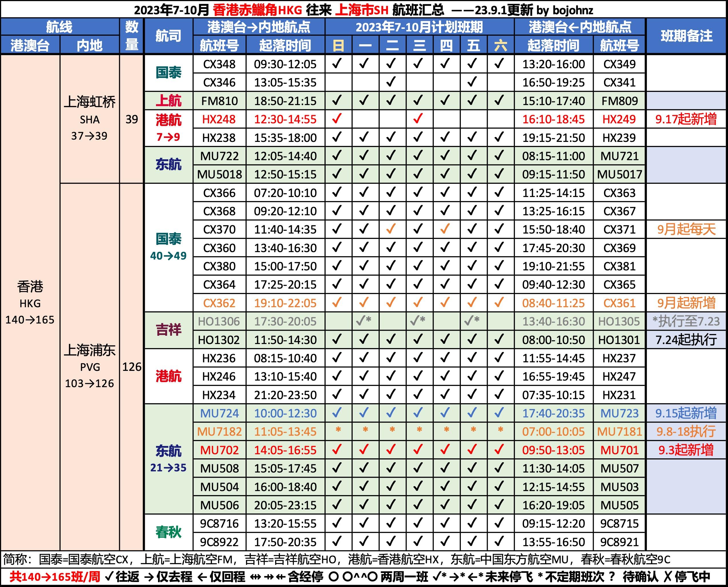The height and width of the screenshot is (587, 728).
Task: Click the blue MU724 flight number
Action: (219, 413)
